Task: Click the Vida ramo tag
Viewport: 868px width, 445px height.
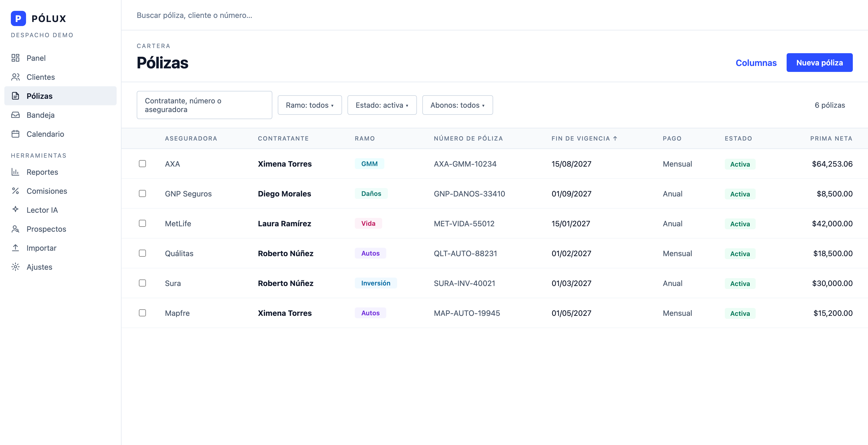Action: tap(368, 223)
